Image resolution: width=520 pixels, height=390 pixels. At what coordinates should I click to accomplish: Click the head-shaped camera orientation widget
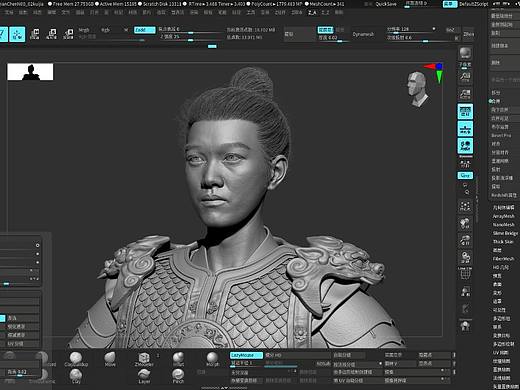point(417,89)
